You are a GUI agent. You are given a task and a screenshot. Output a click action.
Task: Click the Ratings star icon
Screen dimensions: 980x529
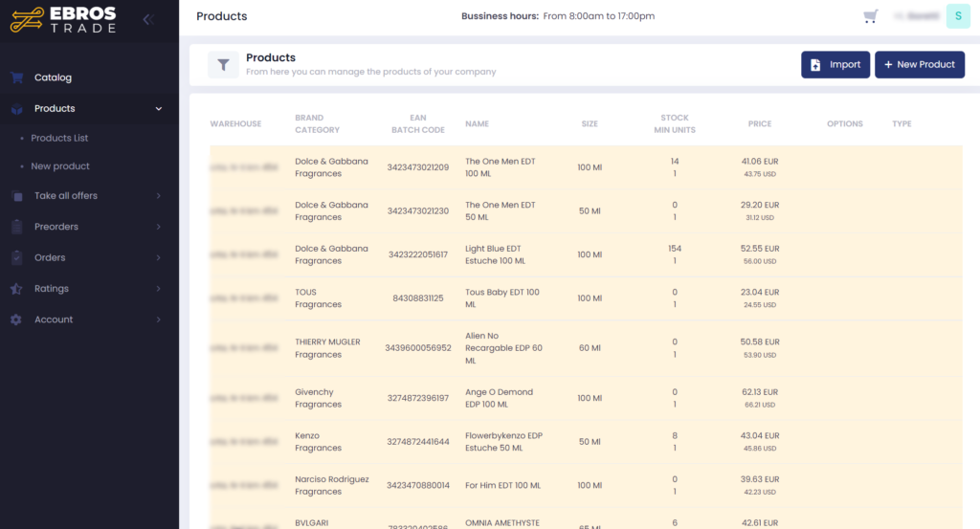click(x=16, y=289)
